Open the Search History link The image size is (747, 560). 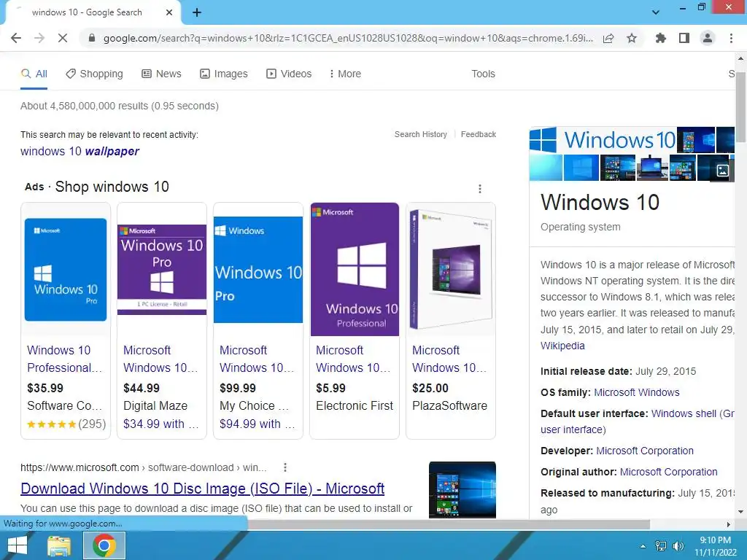pos(421,134)
